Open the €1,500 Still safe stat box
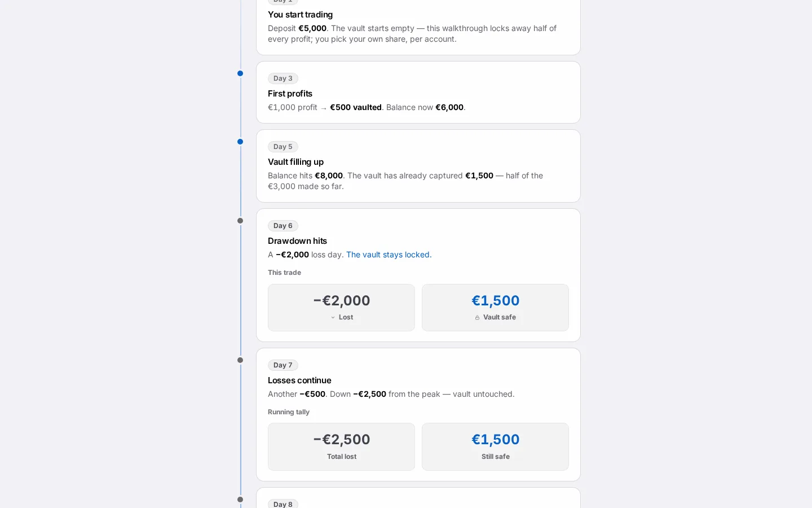Viewport: 812px width, 508px height. [x=496, y=447]
